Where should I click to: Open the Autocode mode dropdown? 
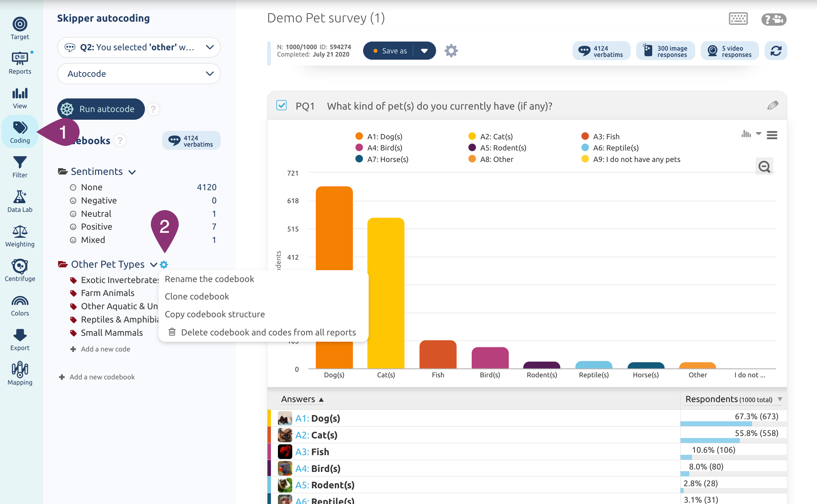click(139, 74)
